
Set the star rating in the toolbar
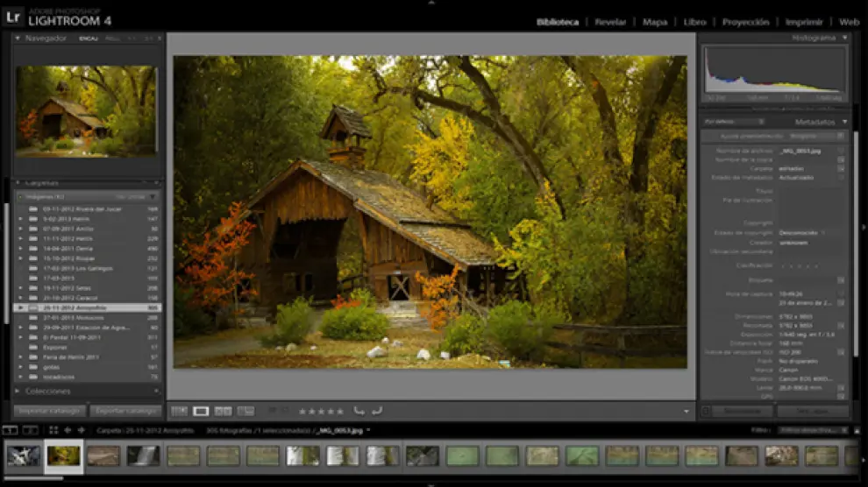[x=321, y=411]
